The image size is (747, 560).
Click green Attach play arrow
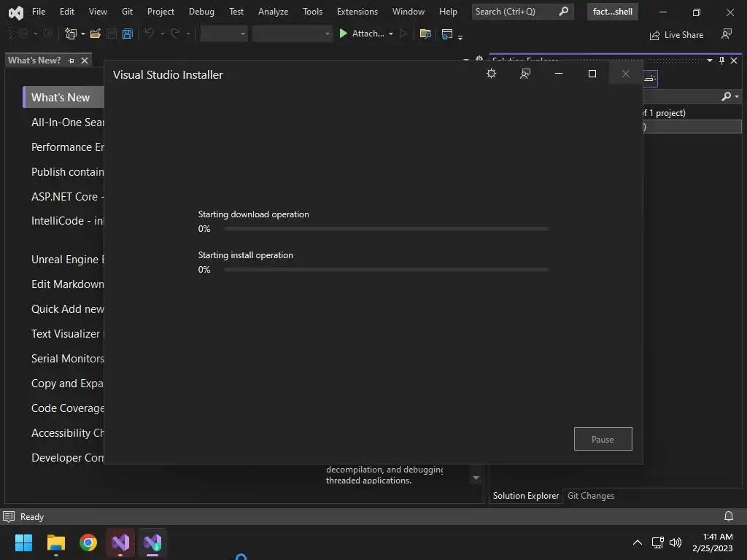tap(343, 34)
